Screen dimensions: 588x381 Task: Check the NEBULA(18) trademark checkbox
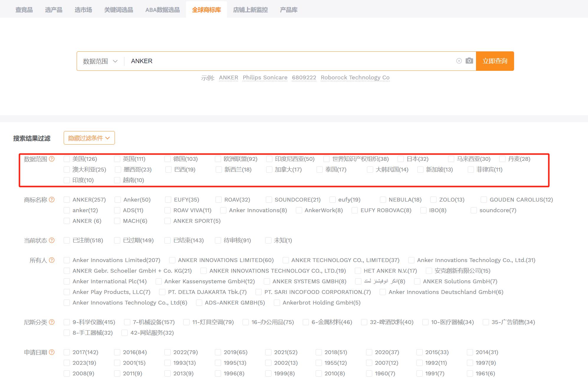pos(383,200)
